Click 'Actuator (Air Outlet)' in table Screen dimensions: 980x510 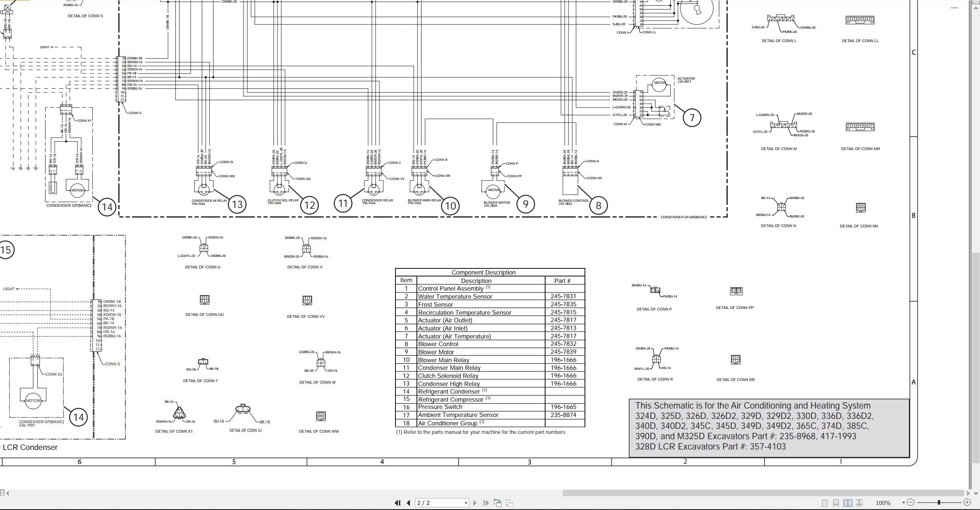445,320
